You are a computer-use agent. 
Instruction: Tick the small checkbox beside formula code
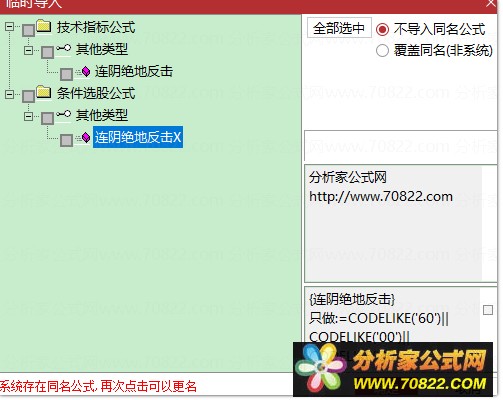click(488, 310)
